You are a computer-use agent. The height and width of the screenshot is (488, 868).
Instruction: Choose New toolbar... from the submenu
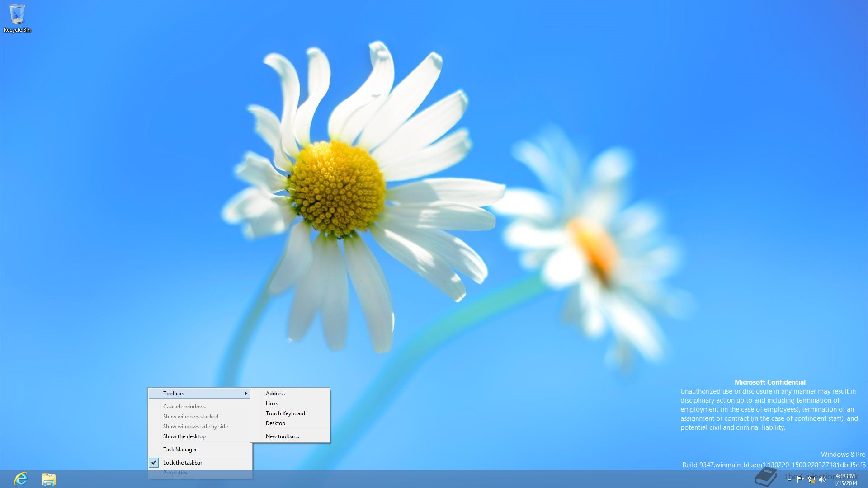[x=283, y=436]
